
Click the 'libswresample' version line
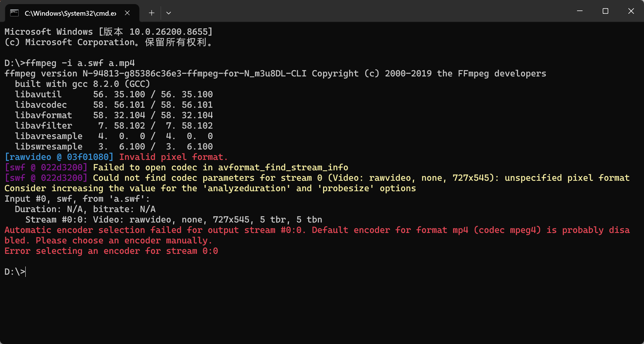(114, 146)
